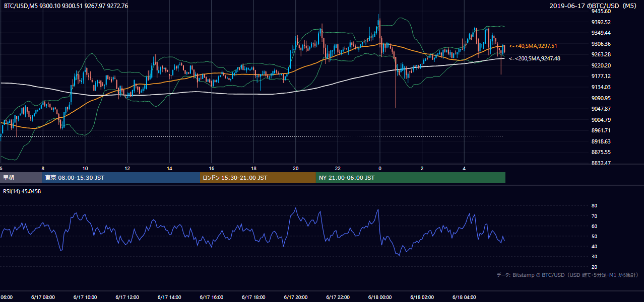The height and width of the screenshot is (302, 644).
Task: Click the '2019-06-17 のBTC/USD (M5)' chart title
Action: (594, 6)
